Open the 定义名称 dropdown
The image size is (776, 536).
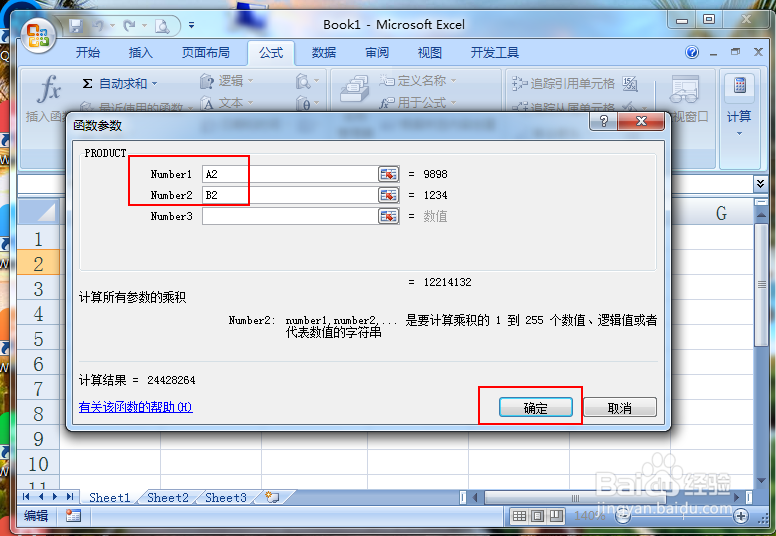click(418, 80)
